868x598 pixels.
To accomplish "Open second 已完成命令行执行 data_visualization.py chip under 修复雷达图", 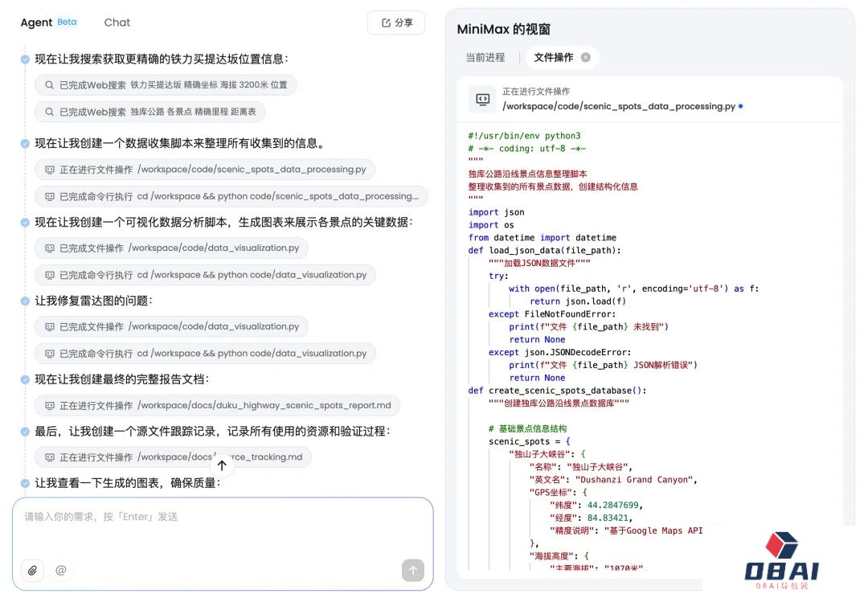I will tap(206, 354).
